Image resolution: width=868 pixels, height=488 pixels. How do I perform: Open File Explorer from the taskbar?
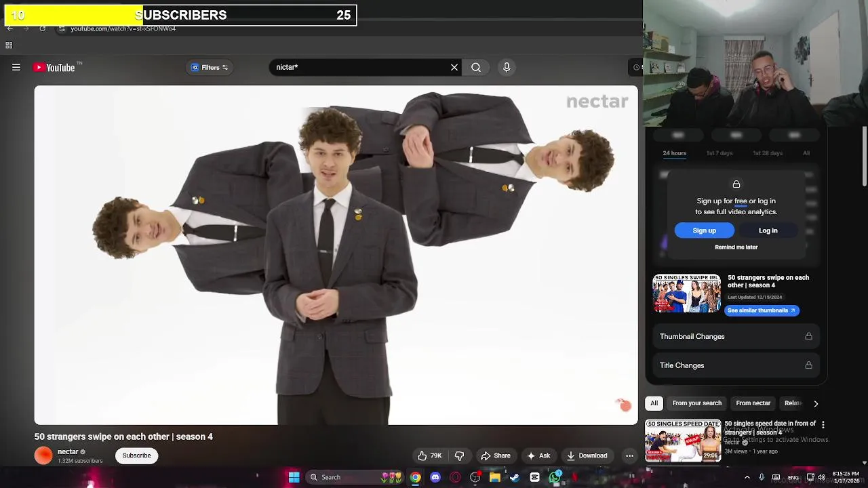[x=495, y=477]
